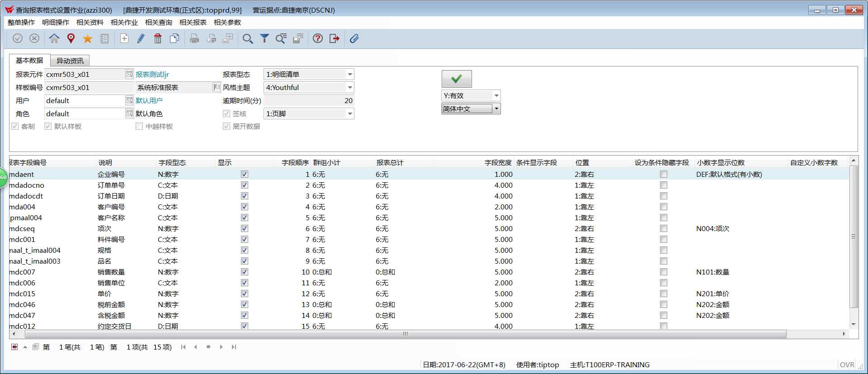Click the gray X cancel icon in toolbar
Image resolution: width=868 pixels, height=374 pixels.
coord(34,39)
